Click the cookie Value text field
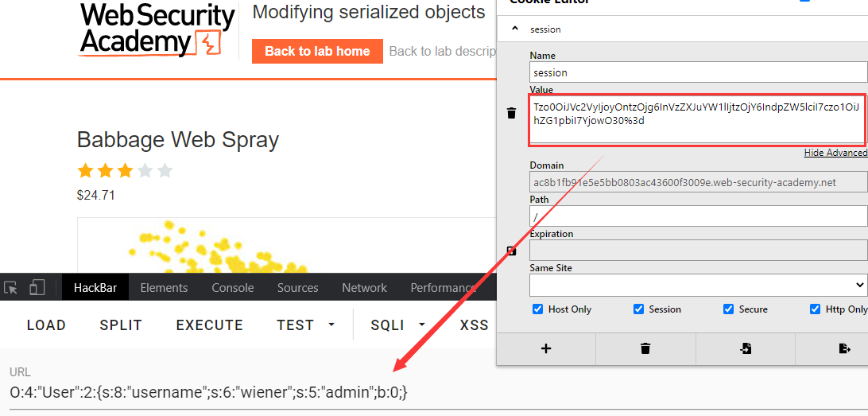The image size is (868, 416). pyautogui.click(x=697, y=119)
